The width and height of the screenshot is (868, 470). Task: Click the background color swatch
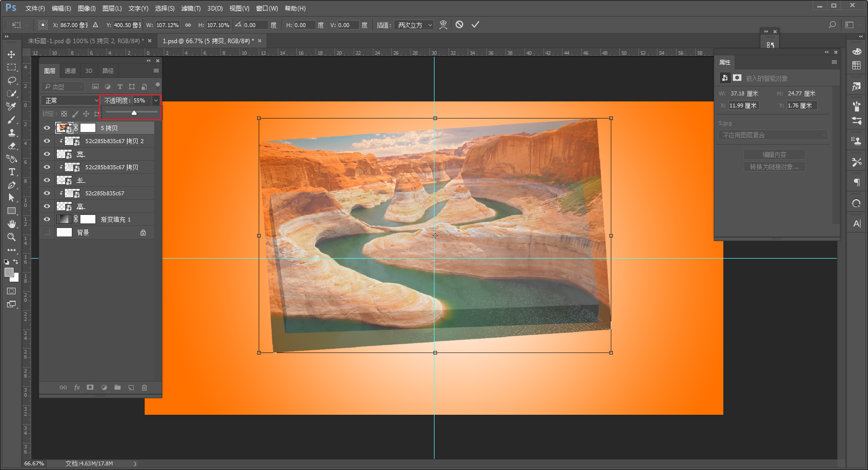[x=16, y=278]
